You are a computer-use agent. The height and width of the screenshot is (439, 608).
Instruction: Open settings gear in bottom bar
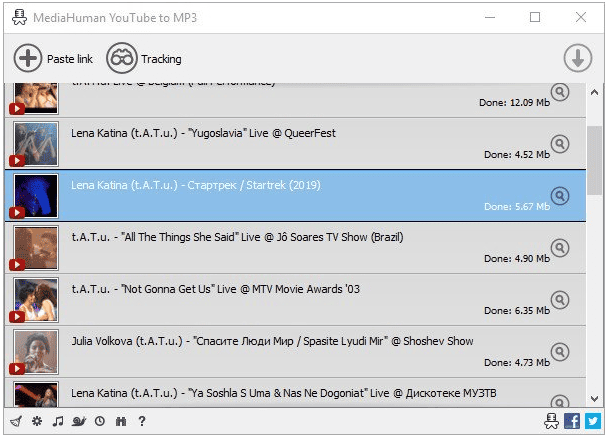coord(37,421)
